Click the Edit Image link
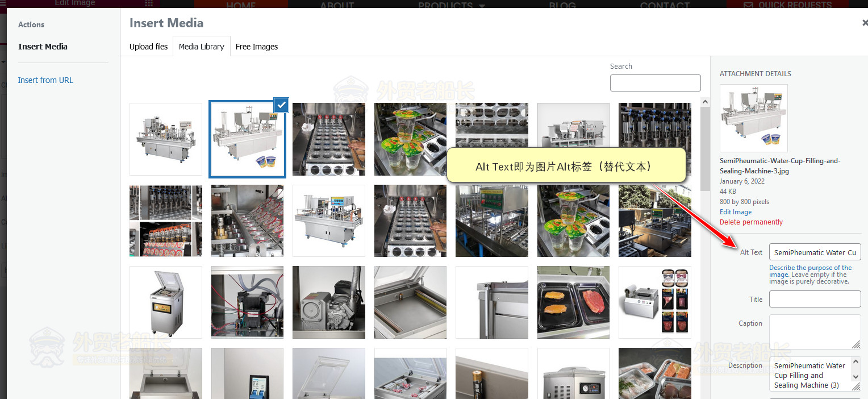 (x=736, y=212)
